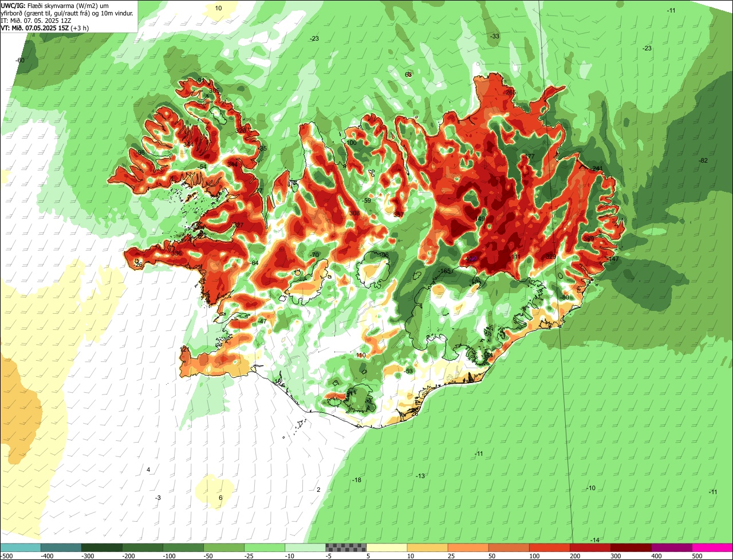
Task: Click the '-64' value on the map
Action: (x=254, y=263)
